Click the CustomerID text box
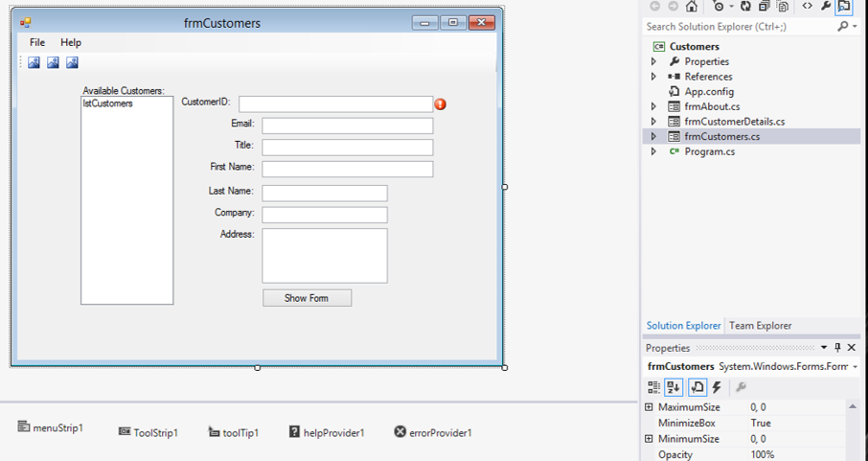 (x=336, y=104)
